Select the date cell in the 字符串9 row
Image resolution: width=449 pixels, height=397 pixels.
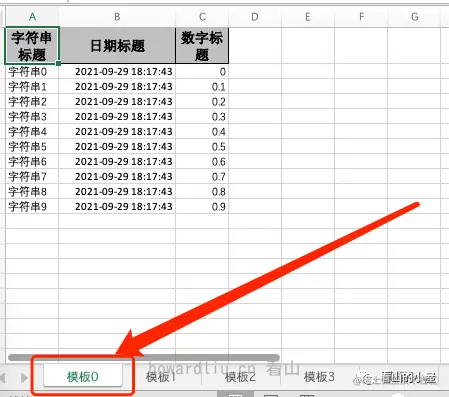pos(117,206)
